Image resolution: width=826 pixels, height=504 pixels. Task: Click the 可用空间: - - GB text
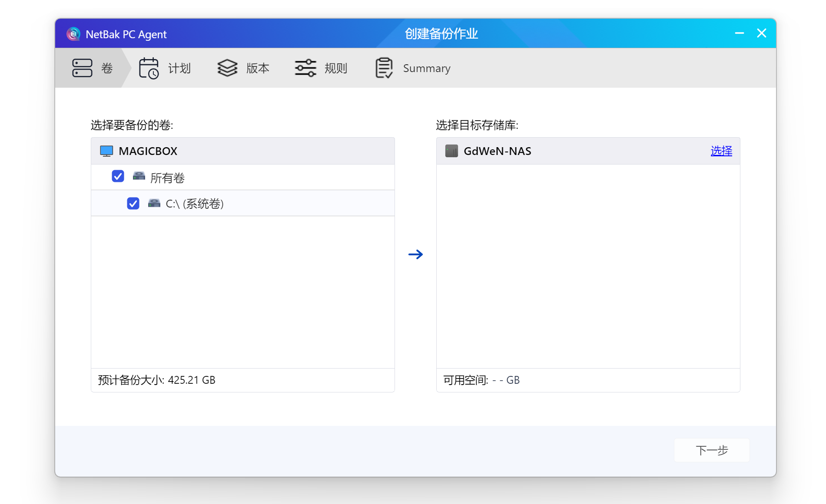[481, 380]
